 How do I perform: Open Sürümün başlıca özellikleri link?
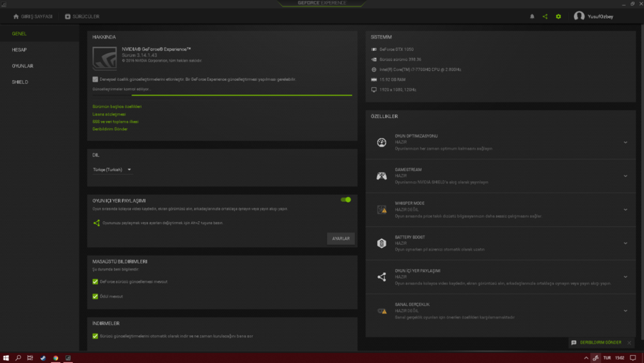click(117, 107)
